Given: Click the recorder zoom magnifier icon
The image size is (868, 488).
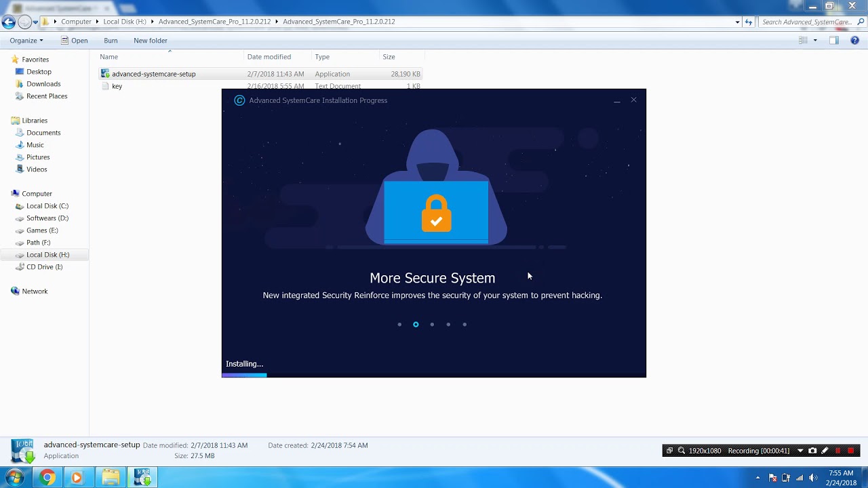Looking at the screenshot, I should point(682,451).
